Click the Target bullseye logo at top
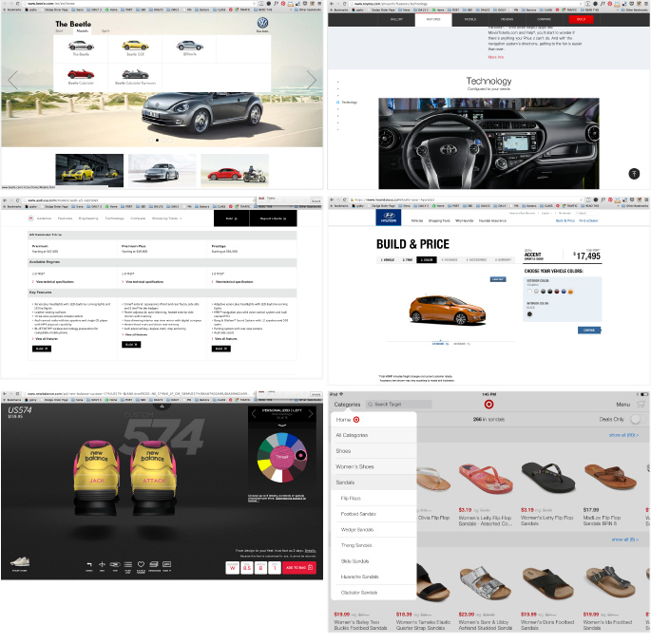Image resolution: width=651 pixels, height=644 pixels. click(488, 404)
